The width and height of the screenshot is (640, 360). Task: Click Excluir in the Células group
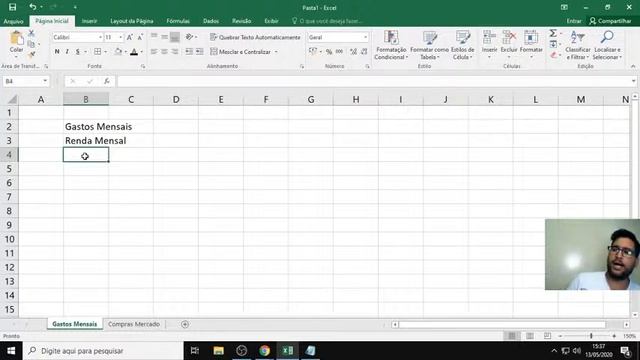point(509,44)
